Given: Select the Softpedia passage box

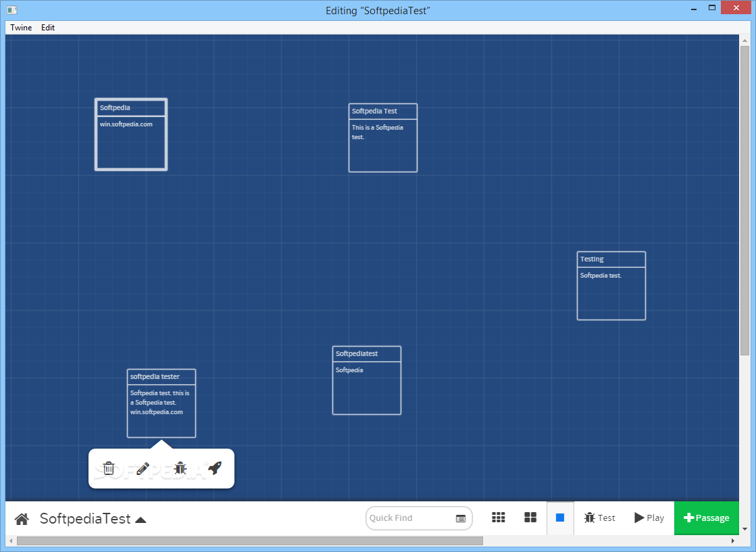Looking at the screenshot, I should tap(131, 134).
